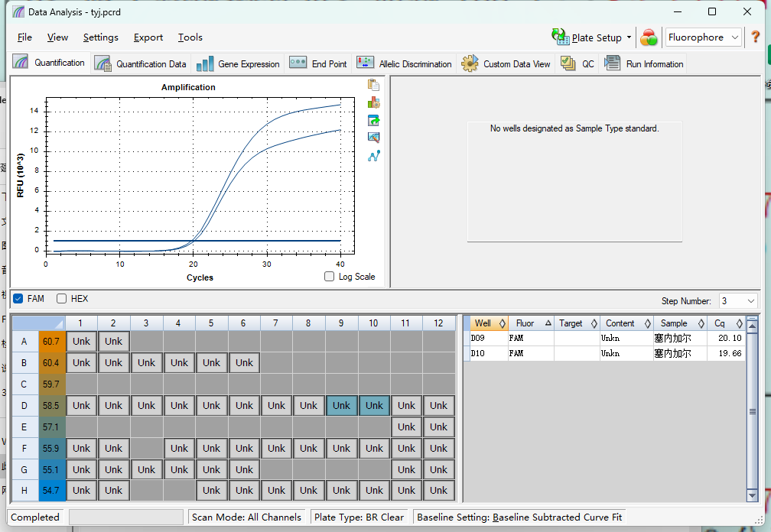Image resolution: width=771 pixels, height=532 pixels.
Task: Enable the HEX fluorophore checkbox
Action: (x=61, y=299)
